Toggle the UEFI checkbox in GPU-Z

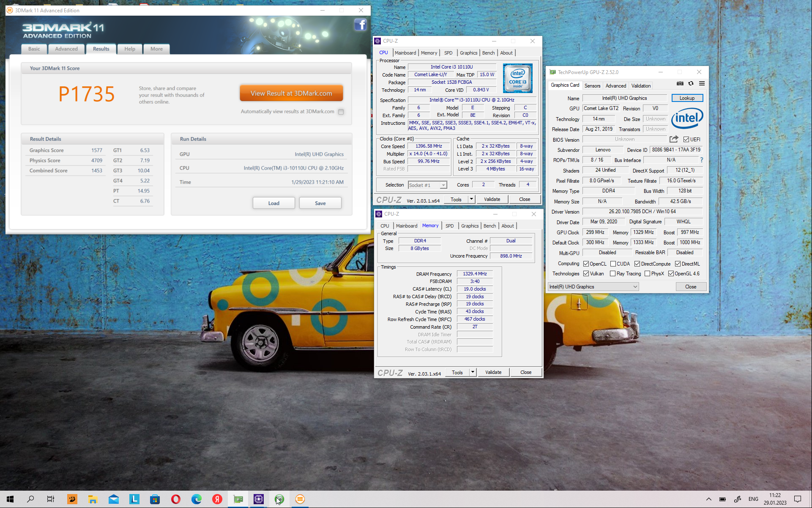coord(686,139)
